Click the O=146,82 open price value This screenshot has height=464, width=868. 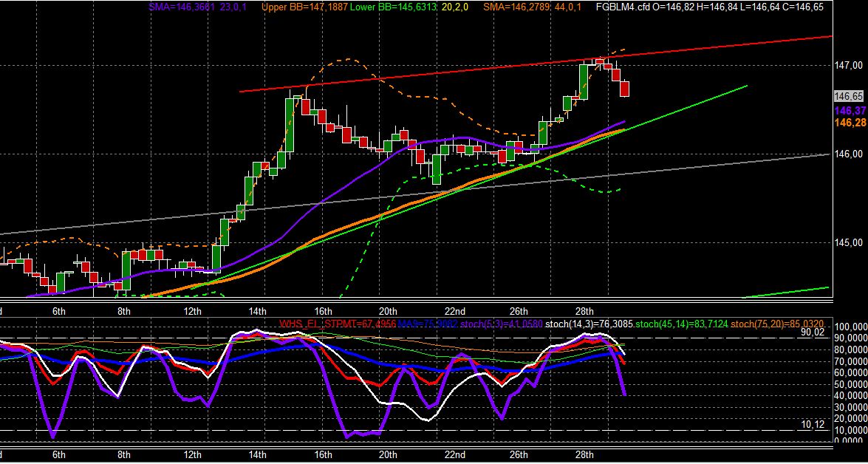672,7
